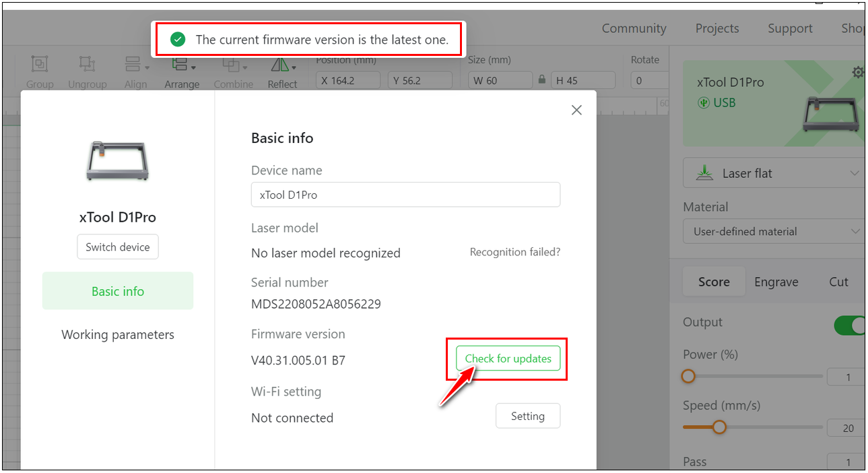
Task: Click the Recognition failed? link
Action: (514, 252)
